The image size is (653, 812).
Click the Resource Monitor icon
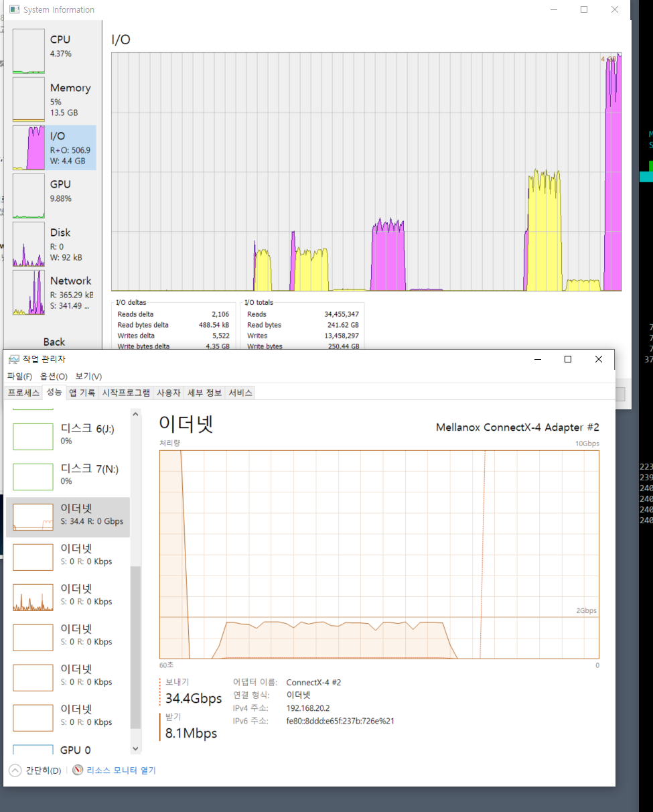pyautogui.click(x=78, y=770)
